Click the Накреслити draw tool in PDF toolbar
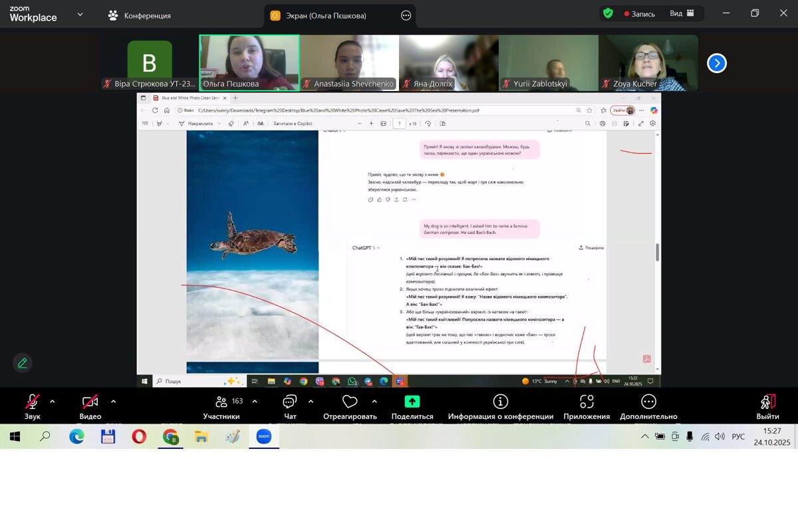The image size is (798, 532). pyautogui.click(x=196, y=123)
